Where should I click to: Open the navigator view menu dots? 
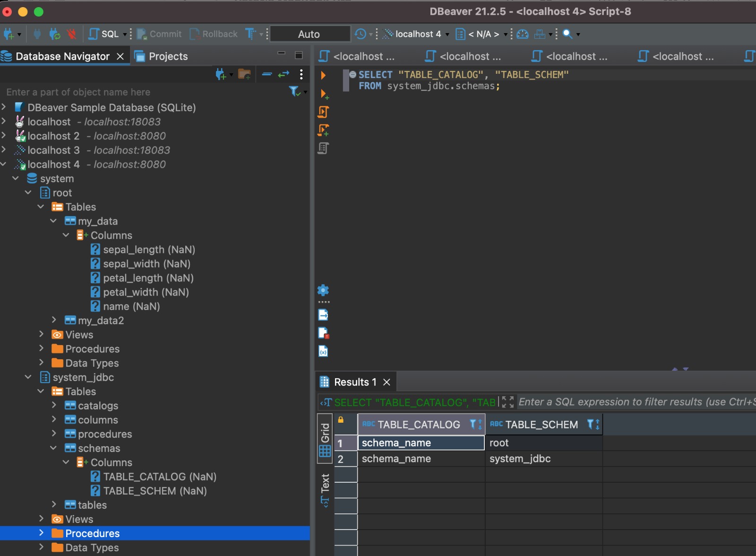301,74
